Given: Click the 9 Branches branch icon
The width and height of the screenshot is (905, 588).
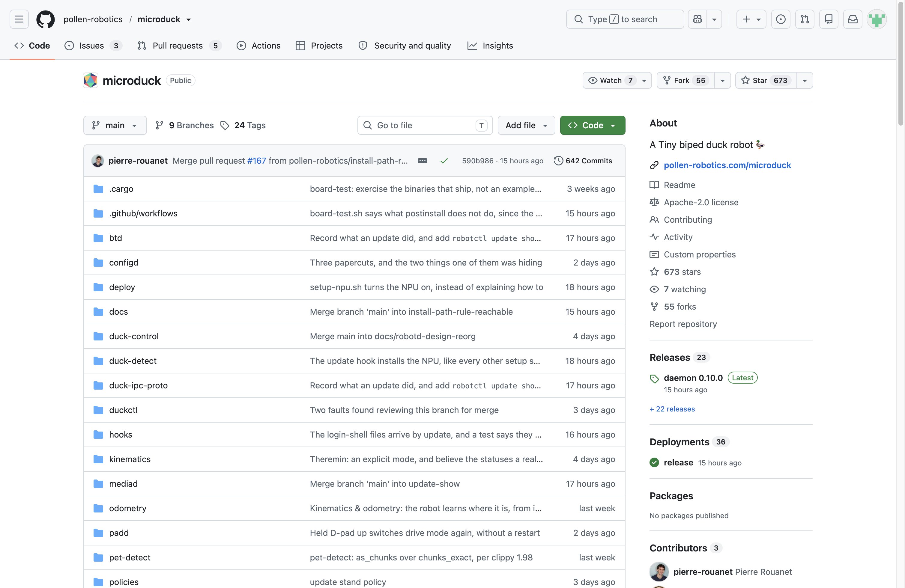Looking at the screenshot, I should [x=159, y=126].
